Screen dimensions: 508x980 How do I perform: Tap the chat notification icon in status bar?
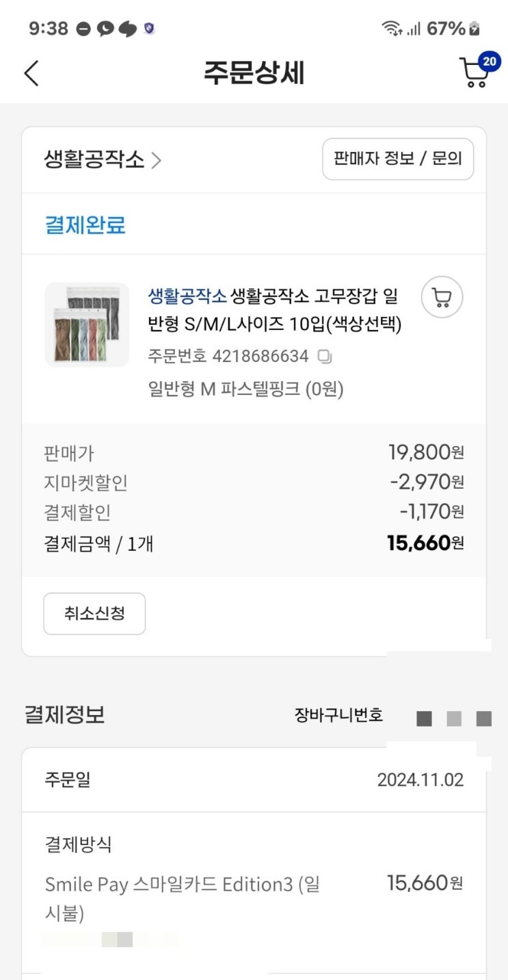(105, 29)
